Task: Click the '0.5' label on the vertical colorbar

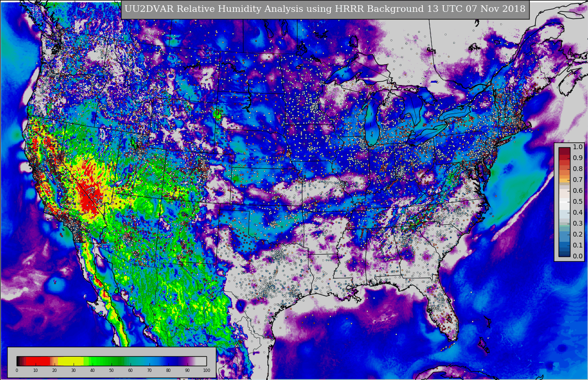Action: click(x=578, y=201)
